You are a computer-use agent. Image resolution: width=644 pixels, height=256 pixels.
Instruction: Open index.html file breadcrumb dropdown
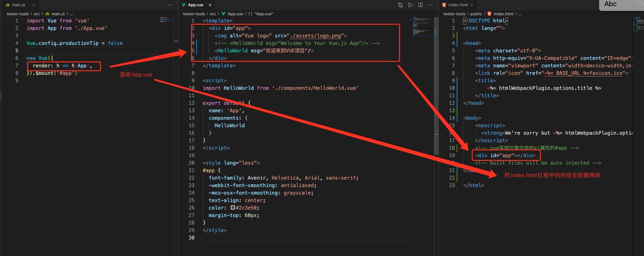pyautogui.click(x=503, y=14)
